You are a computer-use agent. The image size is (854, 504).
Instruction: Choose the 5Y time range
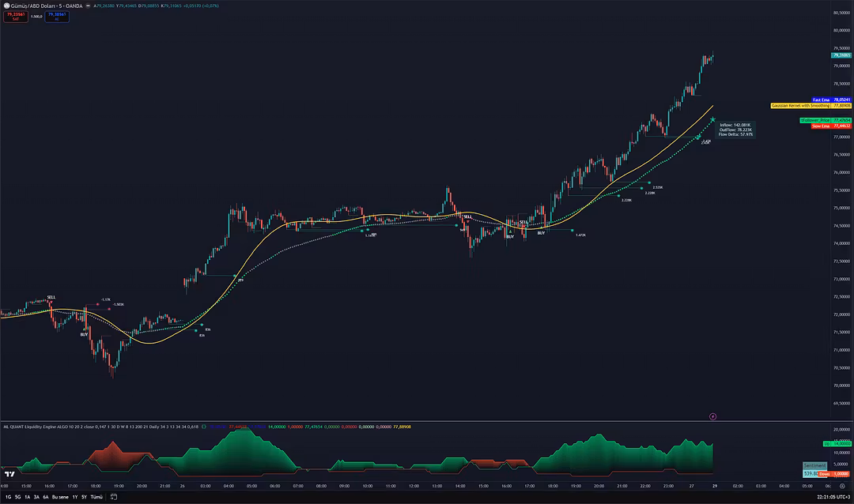click(84, 497)
